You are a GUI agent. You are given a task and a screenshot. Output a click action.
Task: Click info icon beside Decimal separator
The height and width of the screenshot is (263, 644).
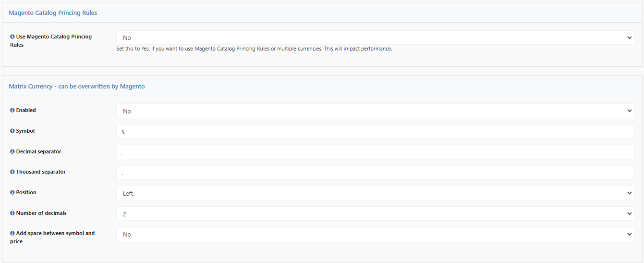pos(12,151)
